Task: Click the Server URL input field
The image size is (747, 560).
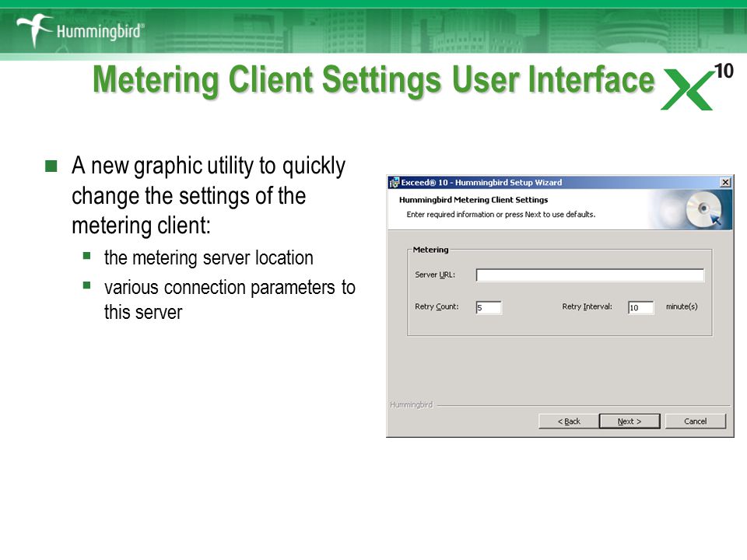Action: click(x=590, y=275)
